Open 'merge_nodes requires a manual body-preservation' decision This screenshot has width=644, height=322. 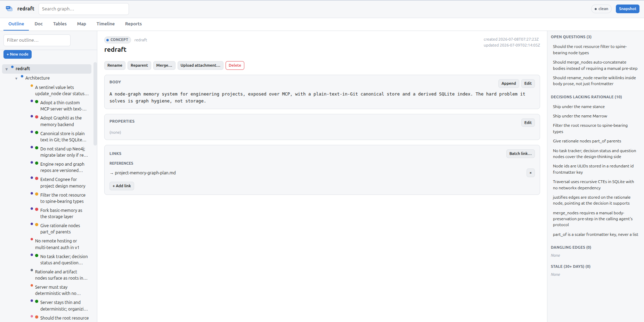coord(593,219)
